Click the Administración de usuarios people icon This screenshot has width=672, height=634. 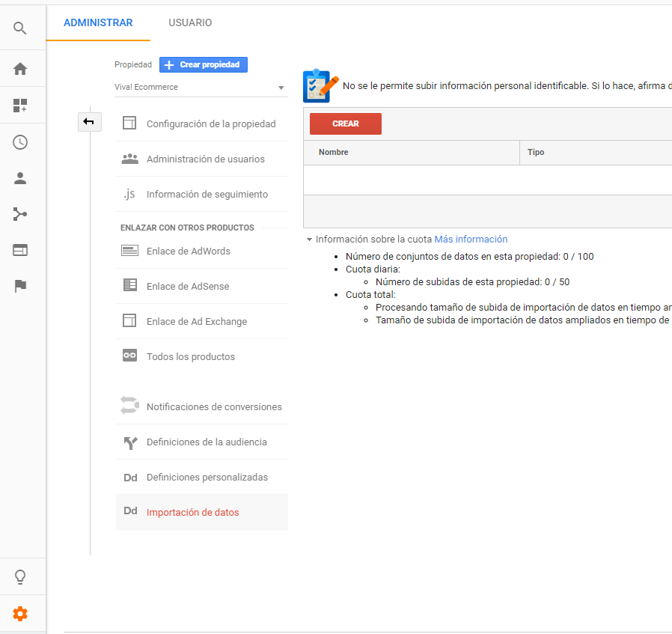130,159
